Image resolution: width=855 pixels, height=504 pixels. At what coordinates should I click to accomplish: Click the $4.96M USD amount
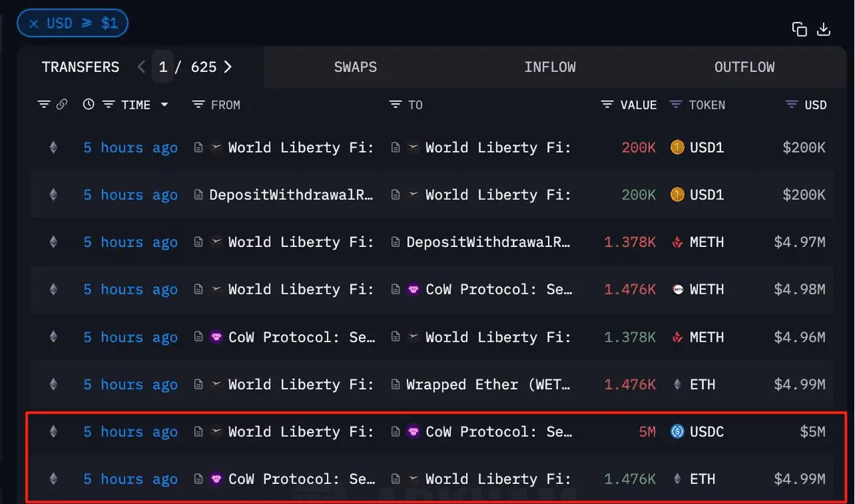click(800, 337)
